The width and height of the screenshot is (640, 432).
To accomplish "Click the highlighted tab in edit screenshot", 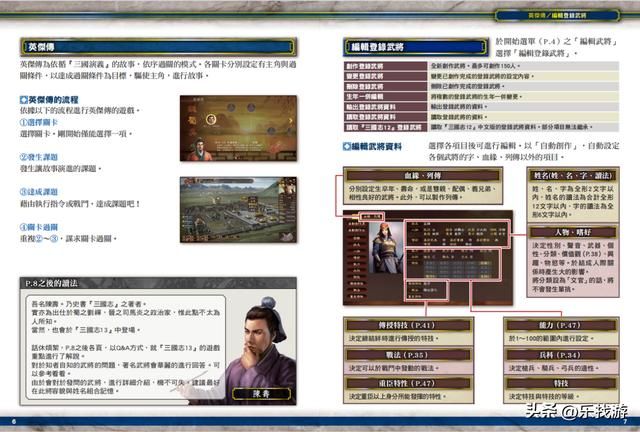I will [371, 216].
